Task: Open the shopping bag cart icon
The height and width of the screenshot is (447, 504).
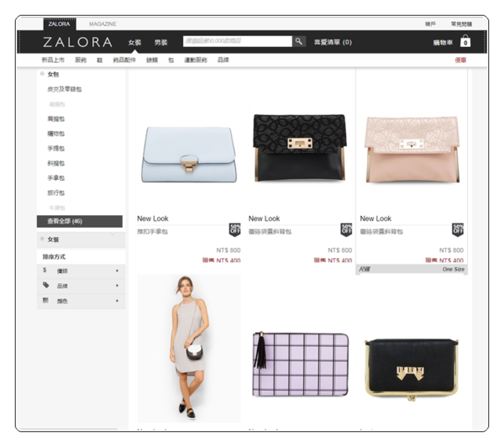Action: pyautogui.click(x=465, y=41)
